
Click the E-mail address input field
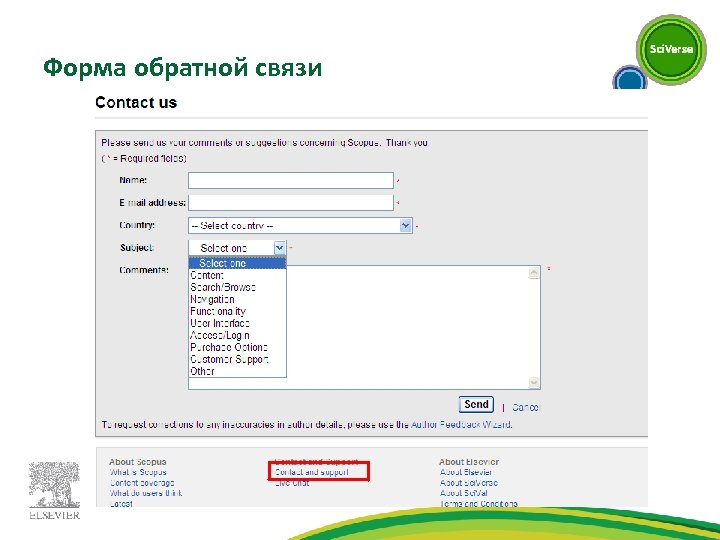(x=291, y=202)
